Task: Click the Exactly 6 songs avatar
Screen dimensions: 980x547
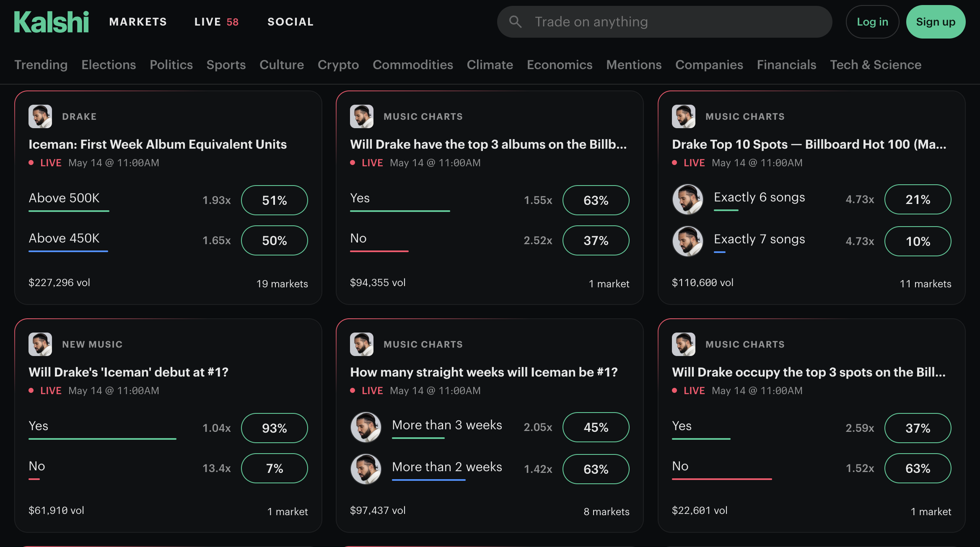Action: click(688, 199)
